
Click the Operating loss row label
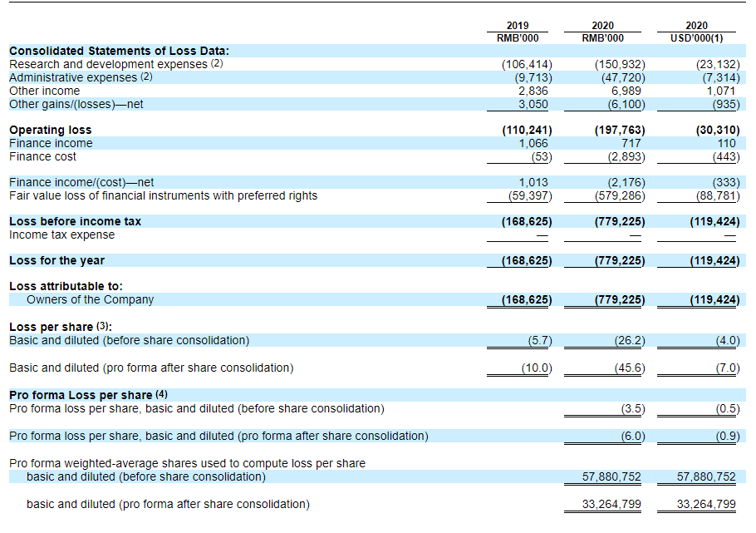pyautogui.click(x=51, y=130)
